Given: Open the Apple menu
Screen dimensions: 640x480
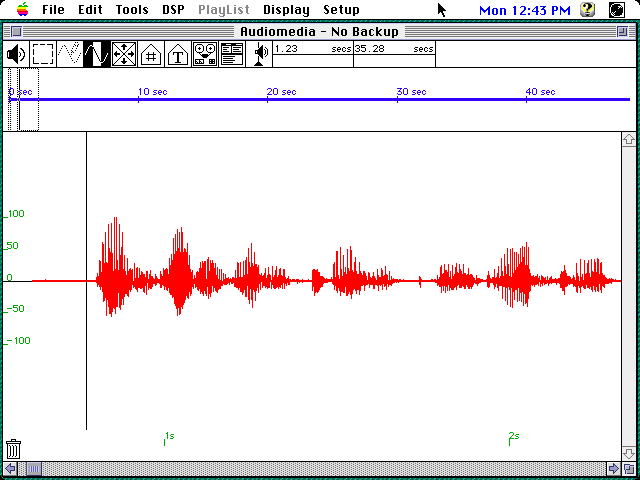Looking at the screenshot, I should pos(23,9).
